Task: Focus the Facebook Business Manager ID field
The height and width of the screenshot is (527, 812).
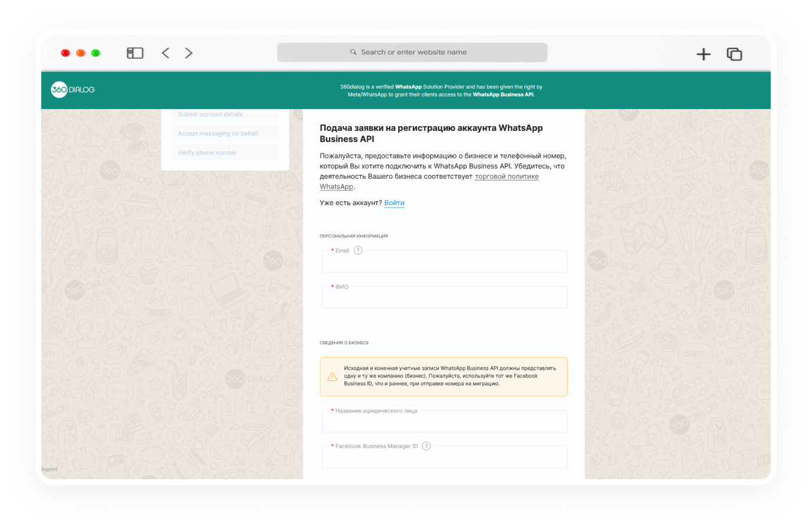Action: click(x=445, y=457)
